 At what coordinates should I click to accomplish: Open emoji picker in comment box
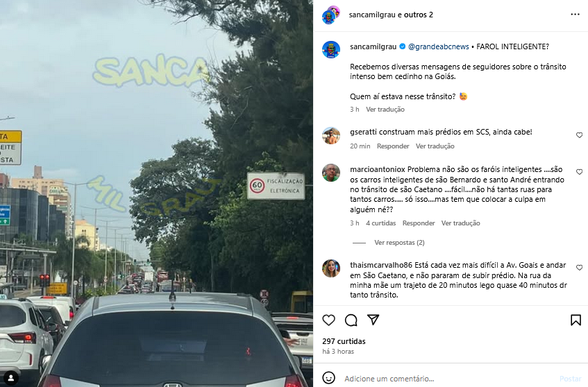pyautogui.click(x=329, y=378)
